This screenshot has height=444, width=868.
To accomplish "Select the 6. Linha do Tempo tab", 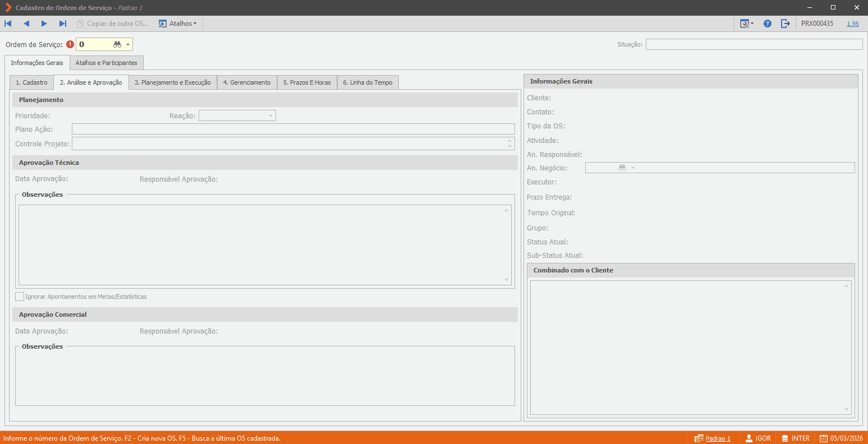I will [368, 82].
